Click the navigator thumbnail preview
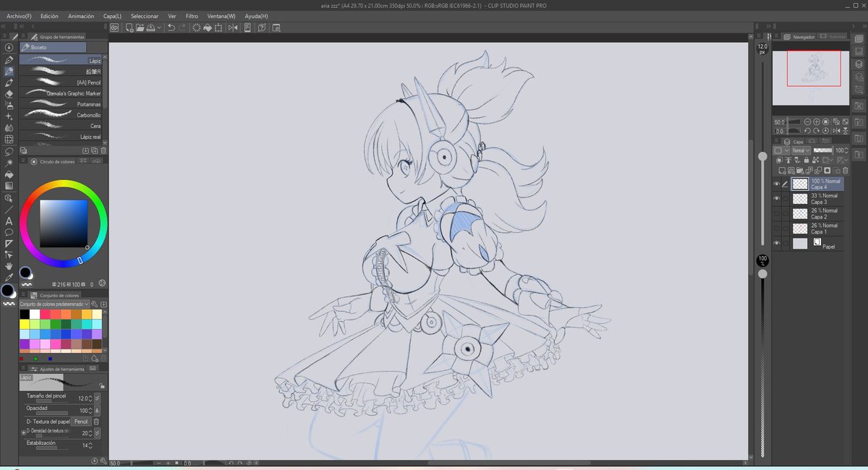 [x=811, y=78]
